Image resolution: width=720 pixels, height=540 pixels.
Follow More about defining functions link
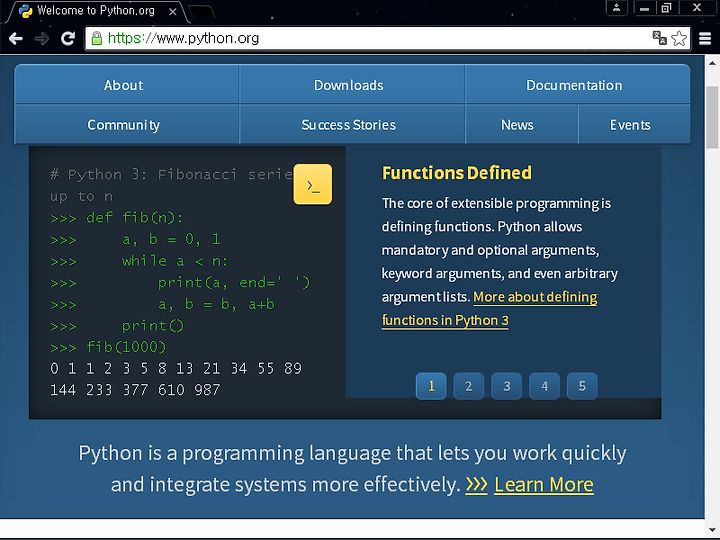click(535, 298)
